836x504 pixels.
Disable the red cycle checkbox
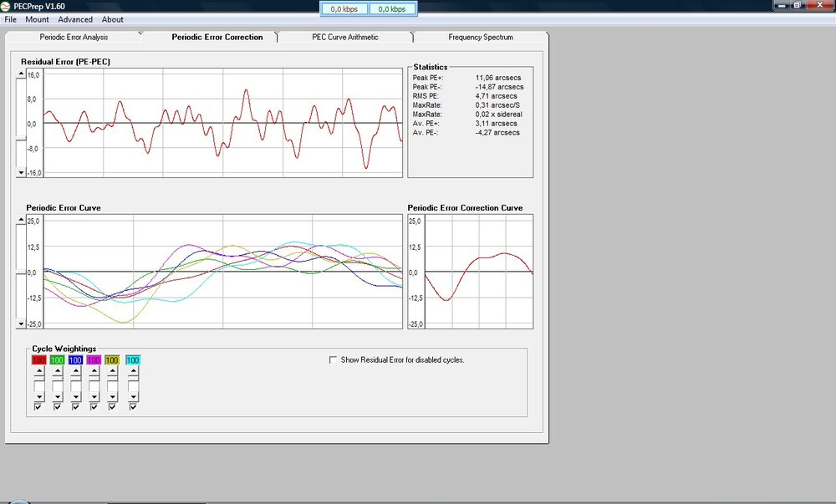click(x=38, y=407)
